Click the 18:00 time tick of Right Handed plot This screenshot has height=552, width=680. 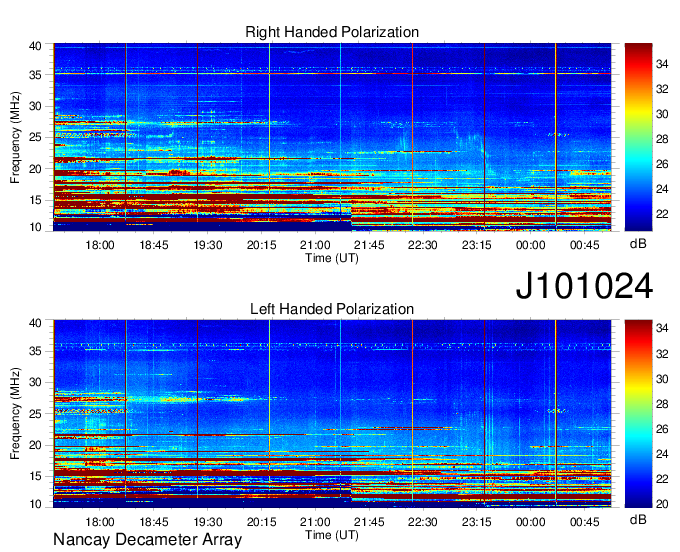point(100,245)
